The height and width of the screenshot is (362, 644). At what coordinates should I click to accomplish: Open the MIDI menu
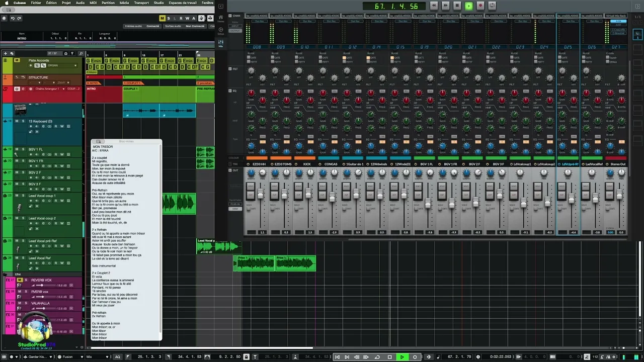coord(94,3)
